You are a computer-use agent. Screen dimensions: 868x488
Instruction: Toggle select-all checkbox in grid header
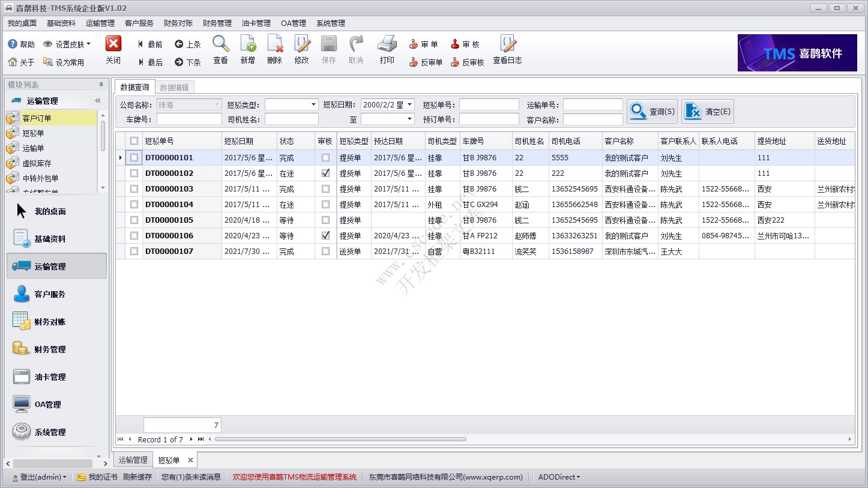pos(134,141)
